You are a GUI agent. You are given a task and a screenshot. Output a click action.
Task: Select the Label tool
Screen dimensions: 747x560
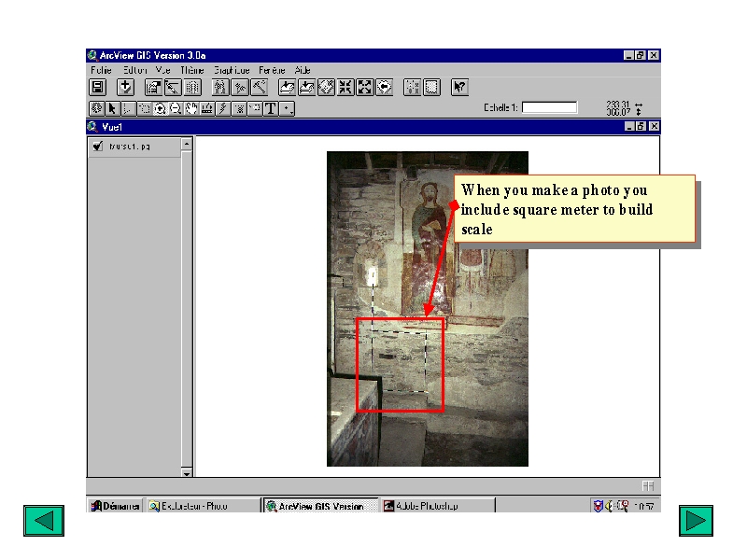point(255,108)
